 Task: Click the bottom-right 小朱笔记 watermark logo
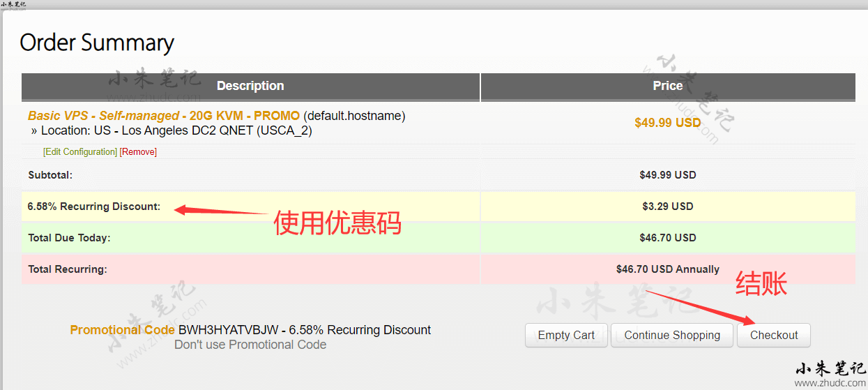coord(830,369)
